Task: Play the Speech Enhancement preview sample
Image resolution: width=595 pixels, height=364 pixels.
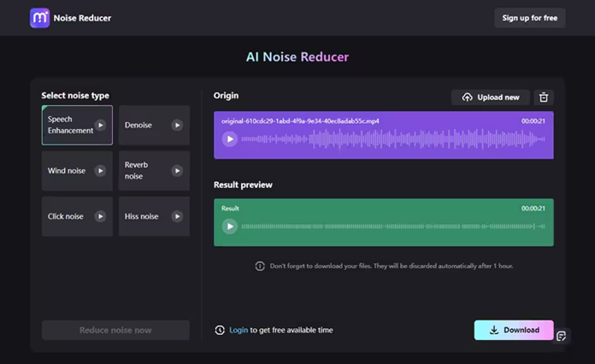Action: [100, 126]
